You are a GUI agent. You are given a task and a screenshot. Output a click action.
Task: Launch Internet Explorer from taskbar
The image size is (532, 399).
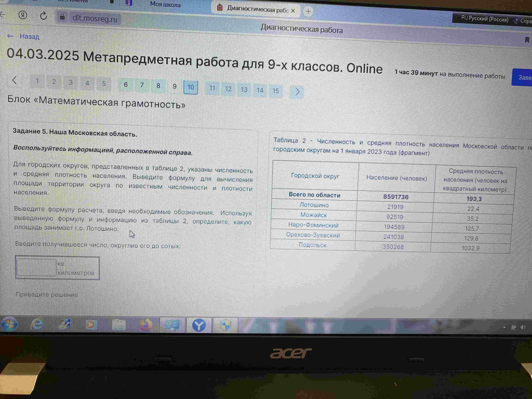click(37, 324)
